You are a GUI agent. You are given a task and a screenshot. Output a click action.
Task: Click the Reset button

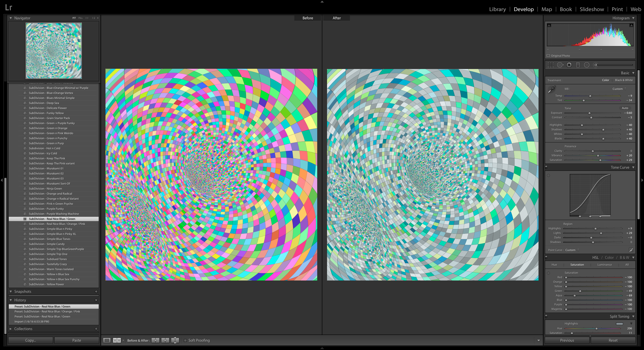point(613,340)
